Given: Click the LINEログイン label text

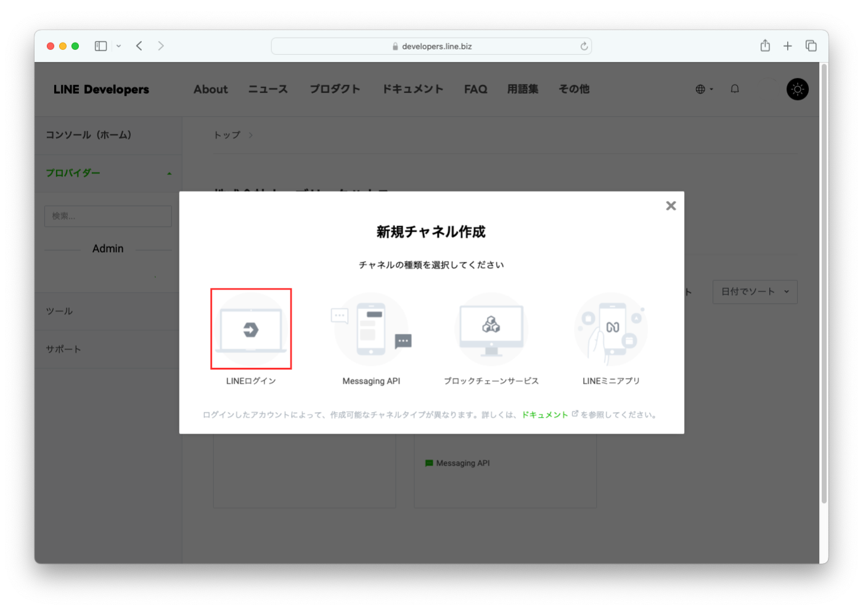Looking at the screenshot, I should click(251, 381).
